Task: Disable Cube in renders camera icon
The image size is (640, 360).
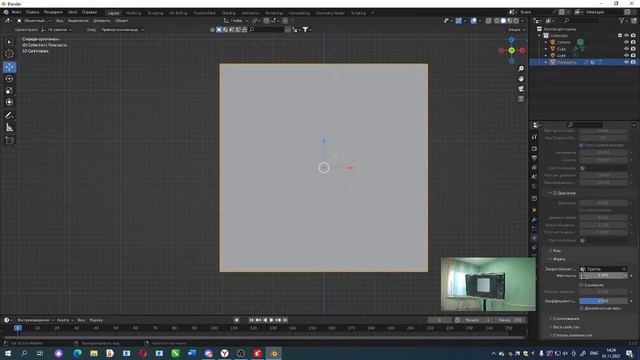Action: 633,49
